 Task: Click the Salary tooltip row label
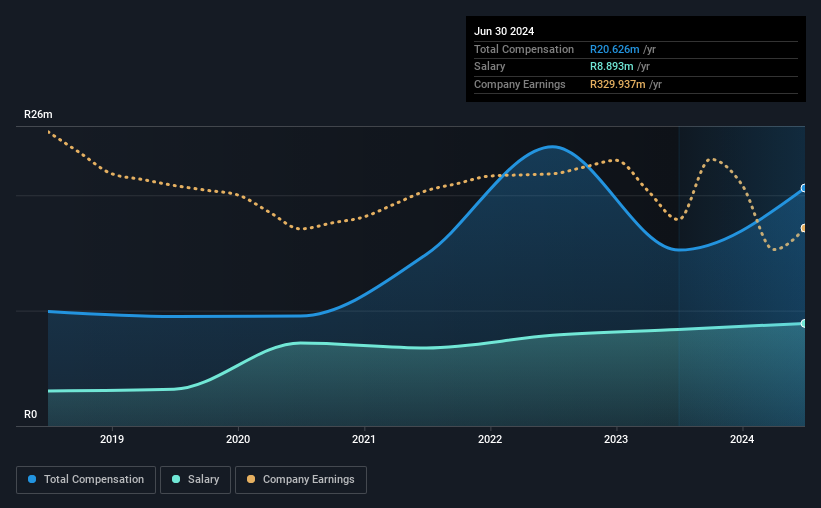click(490, 67)
